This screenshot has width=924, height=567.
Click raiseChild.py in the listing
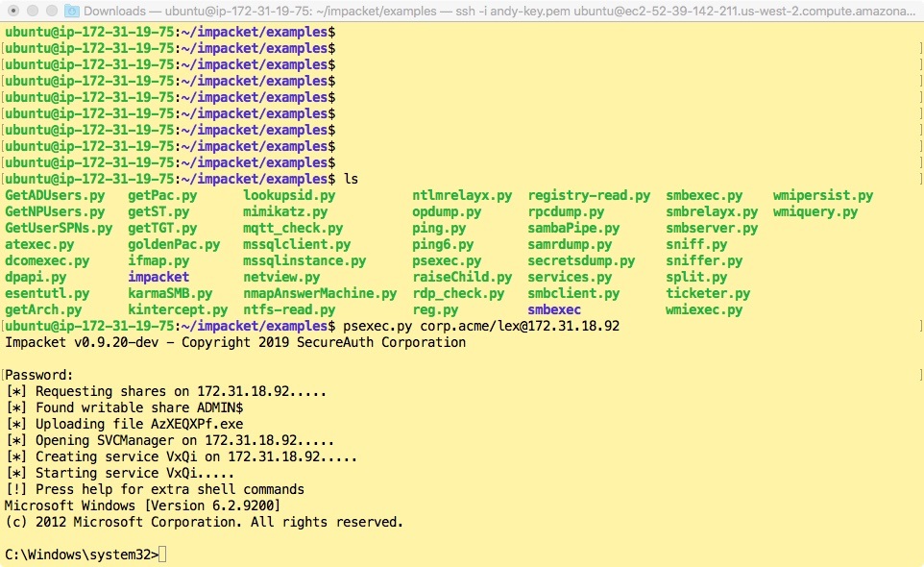[x=462, y=277]
